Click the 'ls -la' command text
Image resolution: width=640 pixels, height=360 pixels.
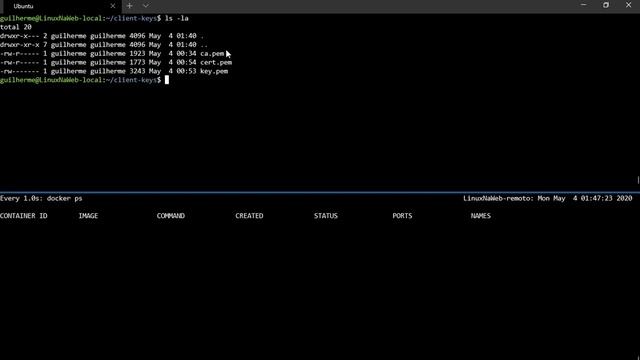coord(177,18)
